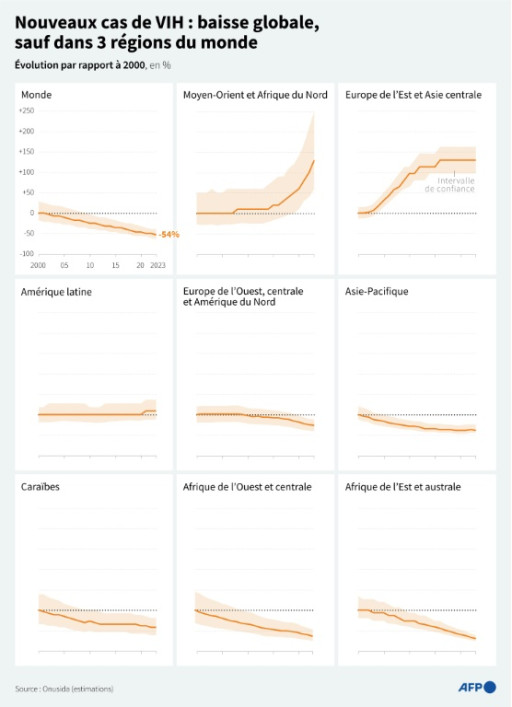
Task: Click the -54% value label
Action: pos(169,234)
